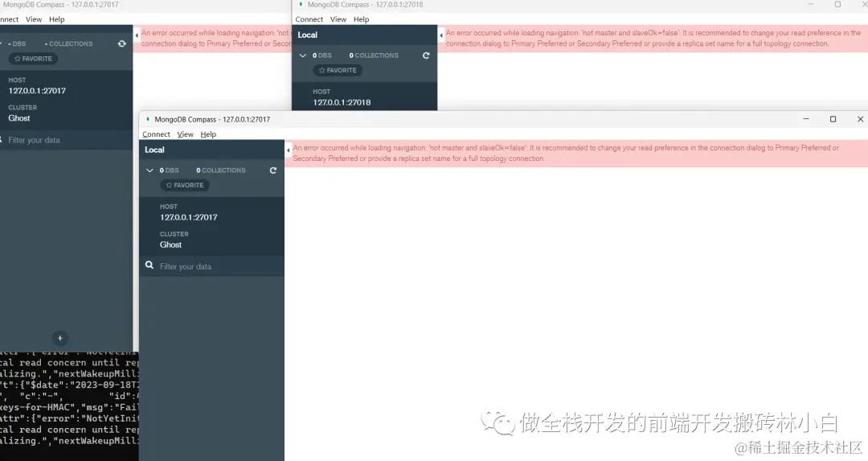Click cluster name Ghost in leftmost window
The height and width of the screenshot is (461, 868).
[x=18, y=118]
